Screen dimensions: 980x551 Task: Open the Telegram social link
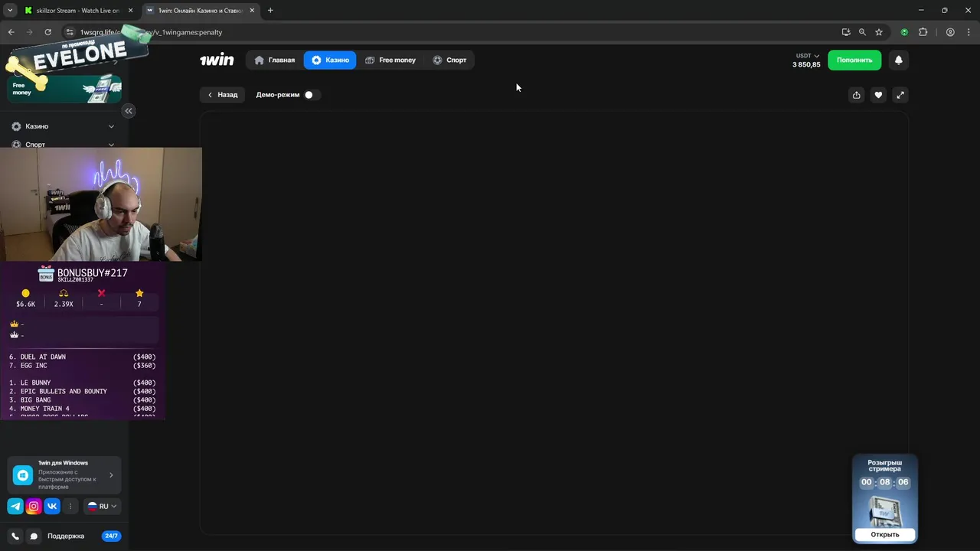click(15, 506)
